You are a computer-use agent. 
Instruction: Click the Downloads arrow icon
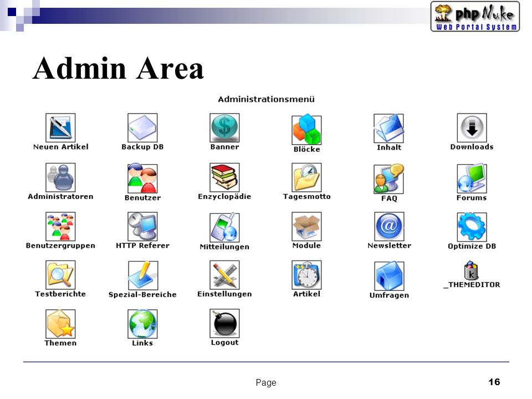click(x=472, y=128)
